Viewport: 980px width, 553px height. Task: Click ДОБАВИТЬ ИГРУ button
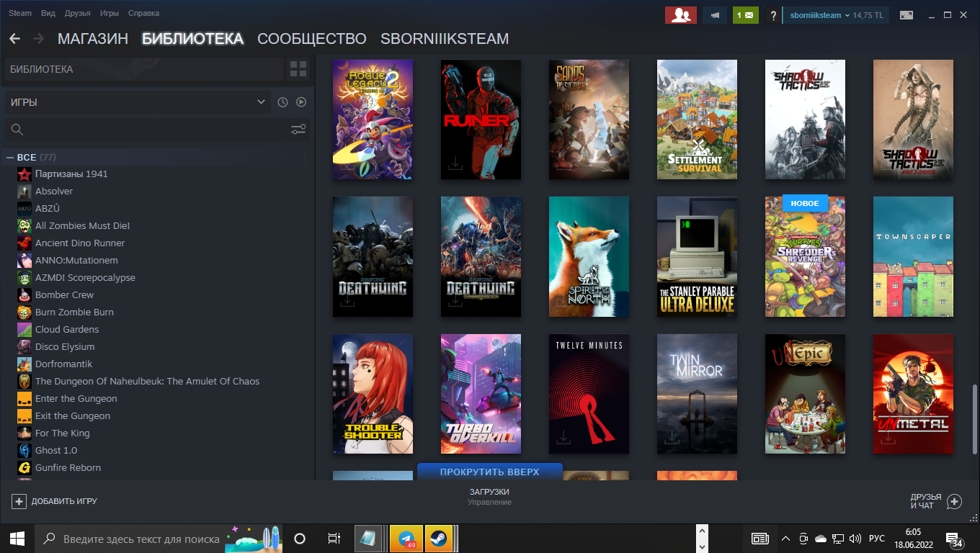tap(55, 501)
